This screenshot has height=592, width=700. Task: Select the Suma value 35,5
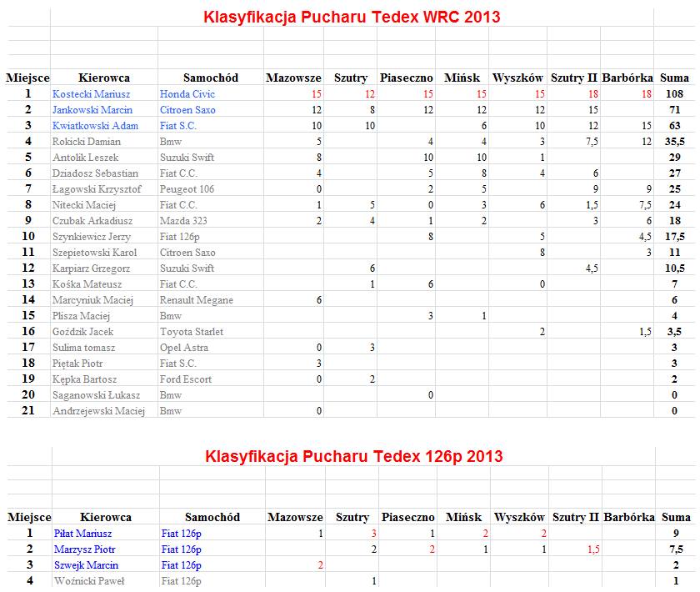(674, 142)
